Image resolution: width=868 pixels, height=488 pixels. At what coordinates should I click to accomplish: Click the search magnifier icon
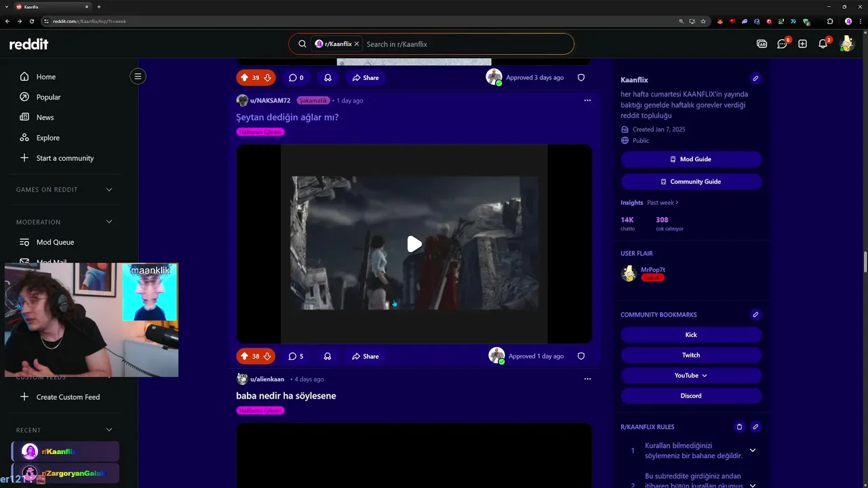(302, 44)
